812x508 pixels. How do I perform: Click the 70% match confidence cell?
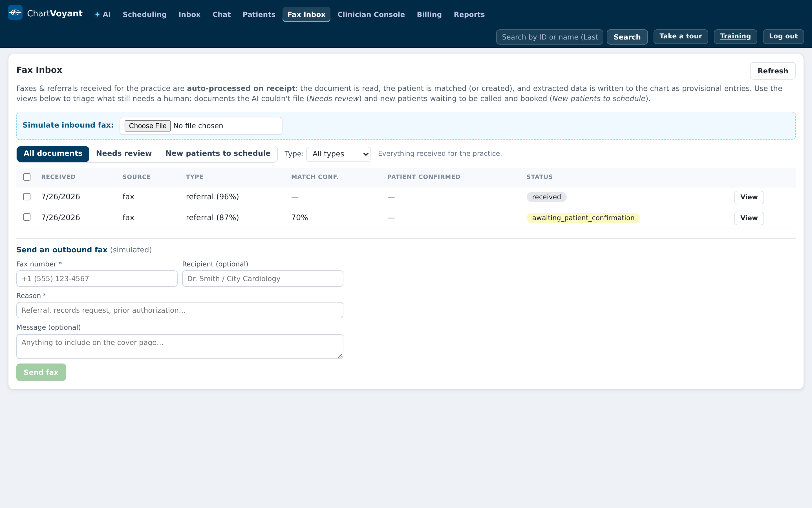pyautogui.click(x=300, y=218)
